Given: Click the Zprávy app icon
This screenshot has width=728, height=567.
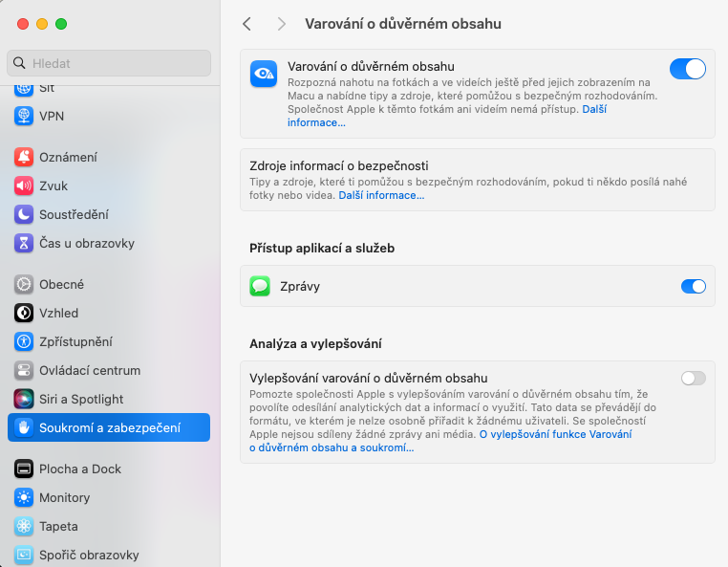Looking at the screenshot, I should [260, 286].
